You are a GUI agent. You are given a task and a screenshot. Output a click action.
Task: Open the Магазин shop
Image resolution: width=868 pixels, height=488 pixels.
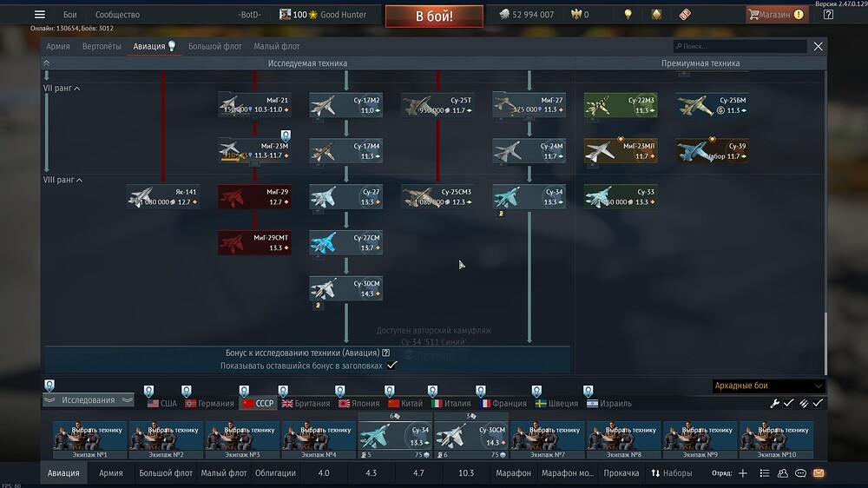777,15
